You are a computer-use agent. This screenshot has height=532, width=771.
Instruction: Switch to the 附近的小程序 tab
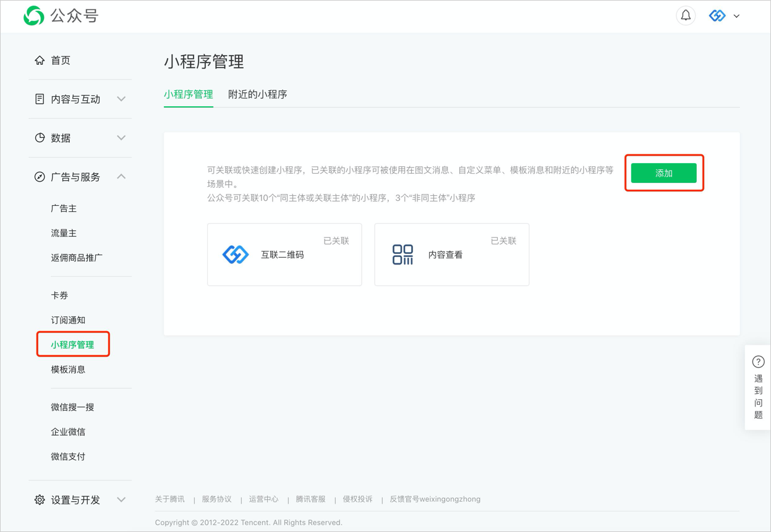tap(257, 95)
